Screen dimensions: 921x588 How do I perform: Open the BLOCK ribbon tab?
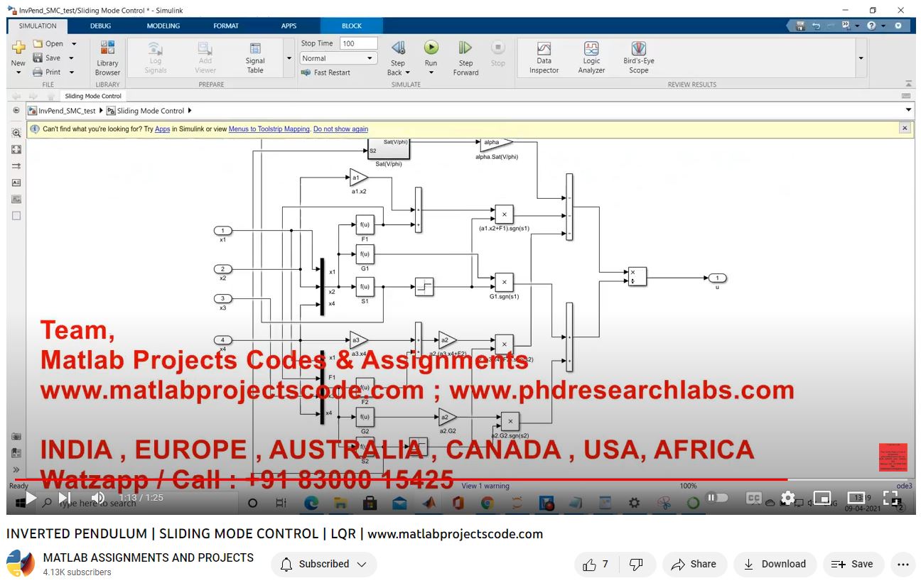352,26
